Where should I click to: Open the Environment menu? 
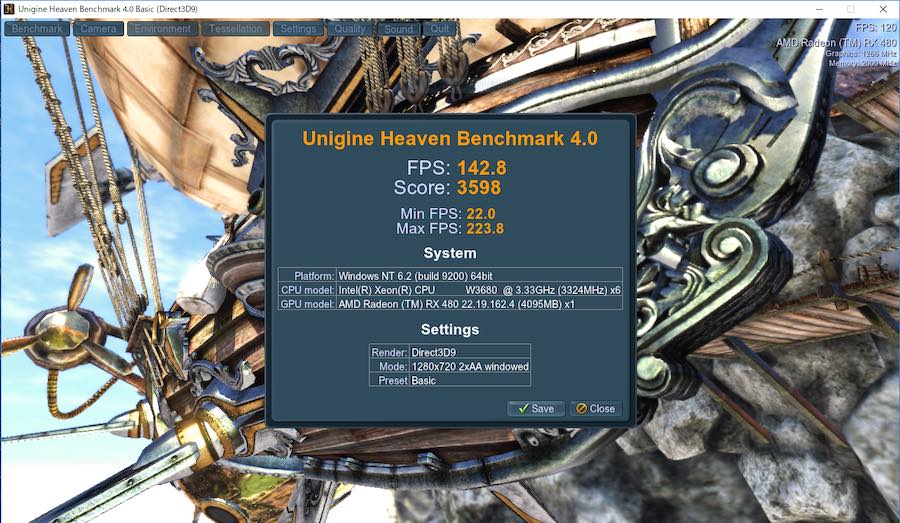point(162,28)
